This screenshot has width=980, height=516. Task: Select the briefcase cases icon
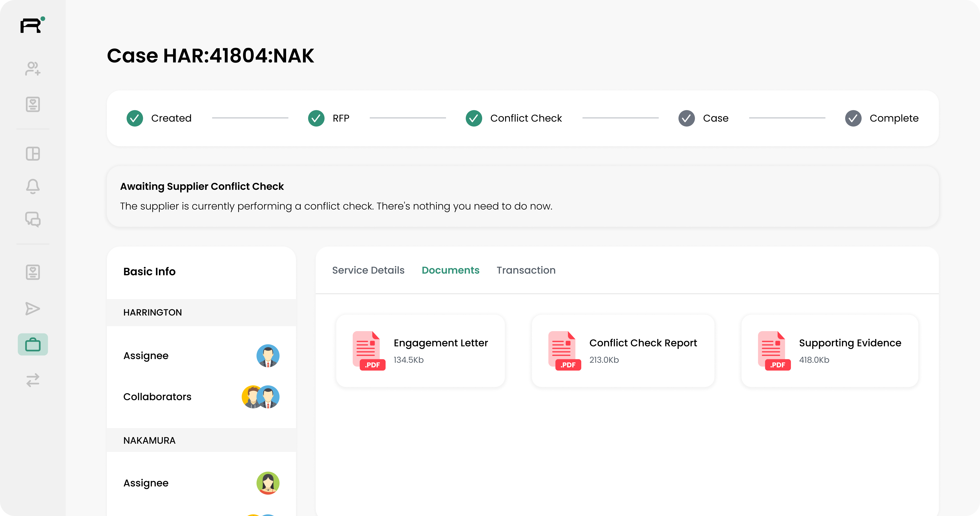coord(33,344)
